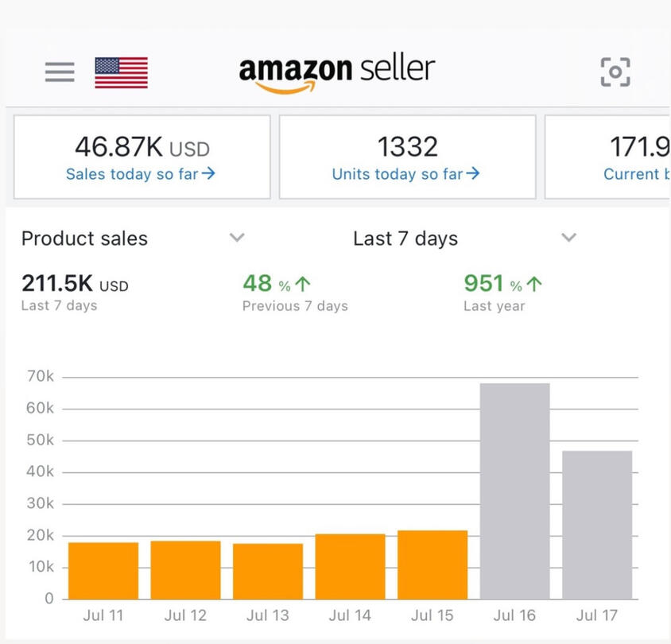Viewport: 671px width, 644px height.
Task: Tap the green arrow beside 48%
Action: tap(302, 285)
